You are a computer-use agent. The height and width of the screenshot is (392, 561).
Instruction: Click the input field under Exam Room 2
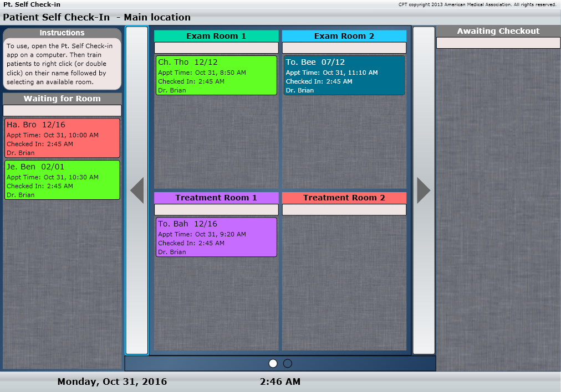pyautogui.click(x=344, y=48)
